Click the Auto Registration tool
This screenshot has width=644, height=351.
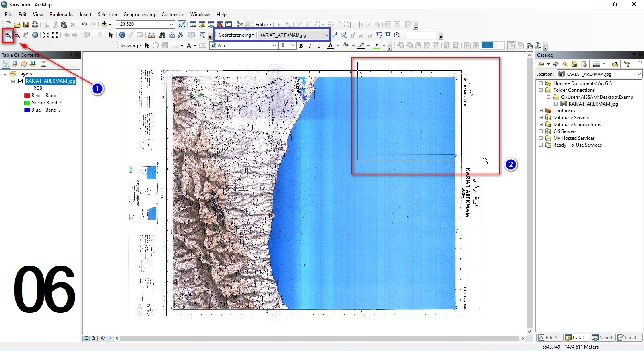(x=344, y=35)
